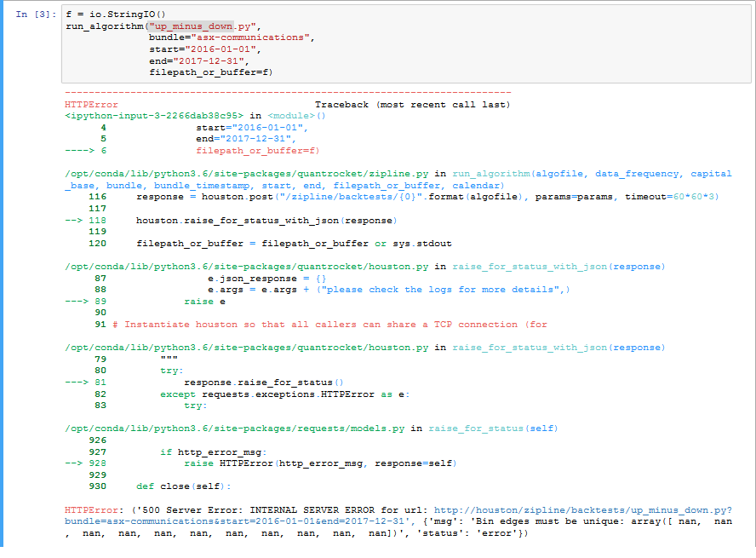Click line 81 response.raise_for_status()

coord(264,383)
